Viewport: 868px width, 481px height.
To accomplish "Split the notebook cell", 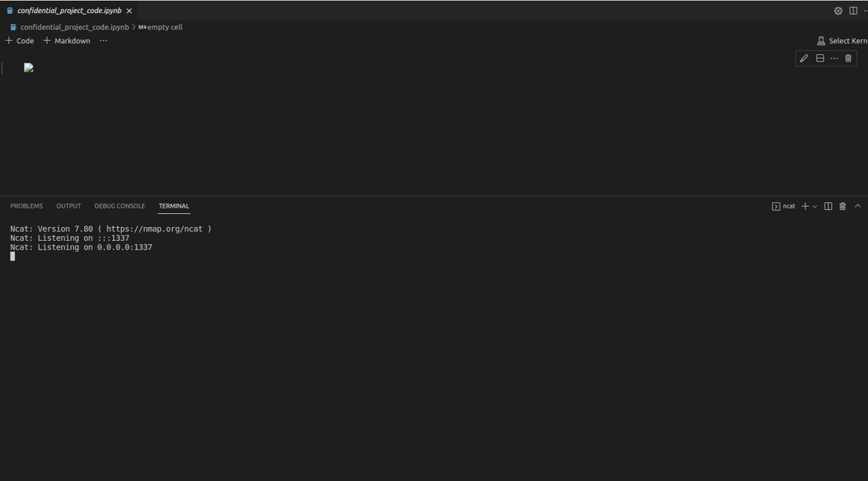I will tap(819, 58).
